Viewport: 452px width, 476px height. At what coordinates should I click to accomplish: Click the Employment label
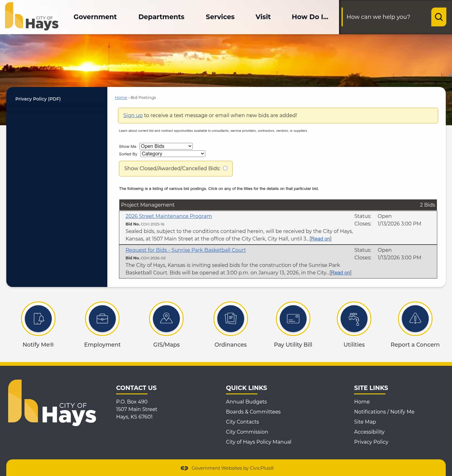[x=102, y=345]
